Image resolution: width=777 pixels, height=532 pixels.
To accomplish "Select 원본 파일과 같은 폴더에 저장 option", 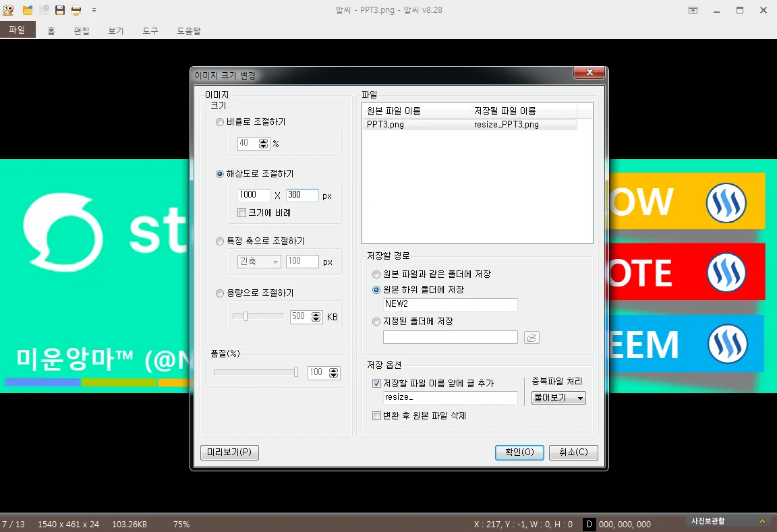I will [377, 274].
